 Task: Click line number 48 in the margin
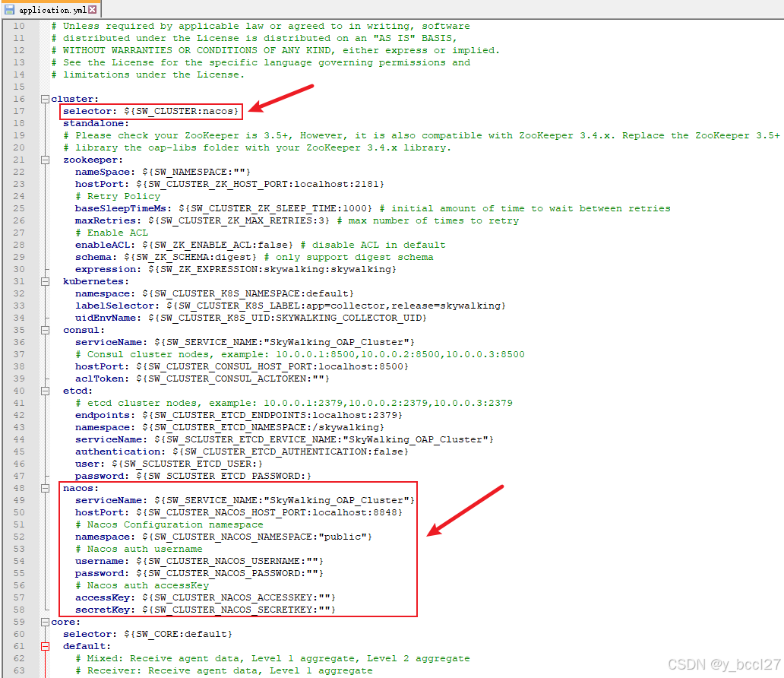(19, 489)
